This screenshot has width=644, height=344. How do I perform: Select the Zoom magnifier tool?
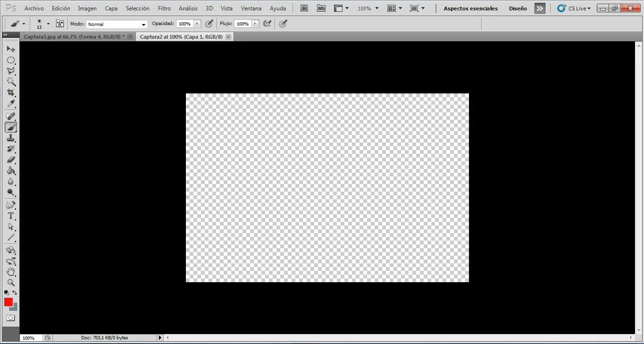pyautogui.click(x=11, y=283)
